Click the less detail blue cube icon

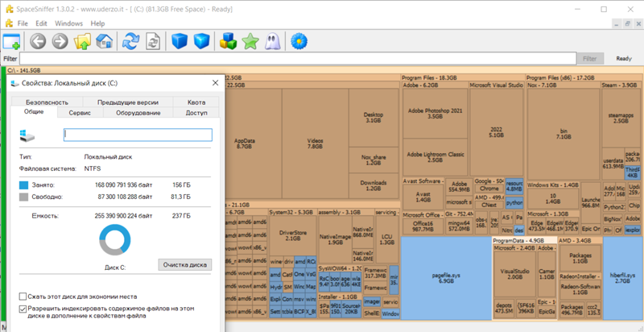pyautogui.click(x=180, y=42)
